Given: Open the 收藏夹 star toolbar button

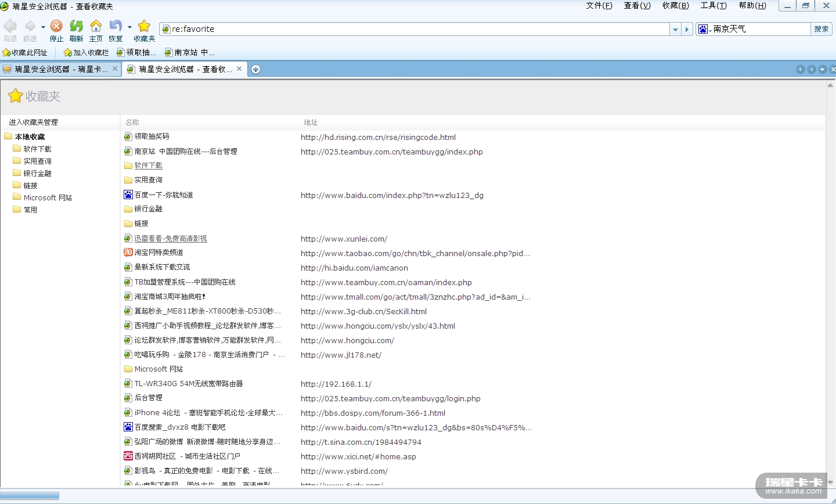Looking at the screenshot, I should pyautogui.click(x=144, y=26).
